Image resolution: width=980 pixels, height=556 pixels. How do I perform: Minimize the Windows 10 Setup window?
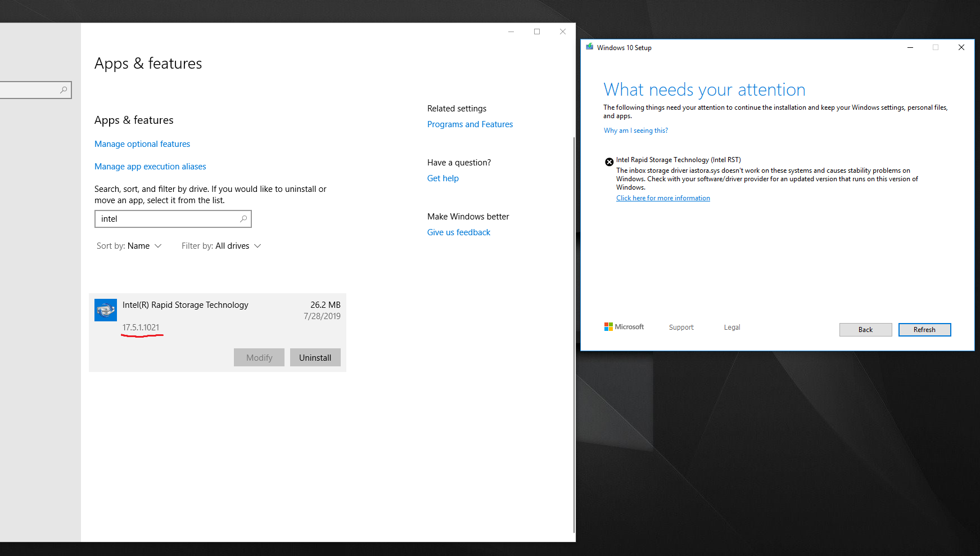910,48
